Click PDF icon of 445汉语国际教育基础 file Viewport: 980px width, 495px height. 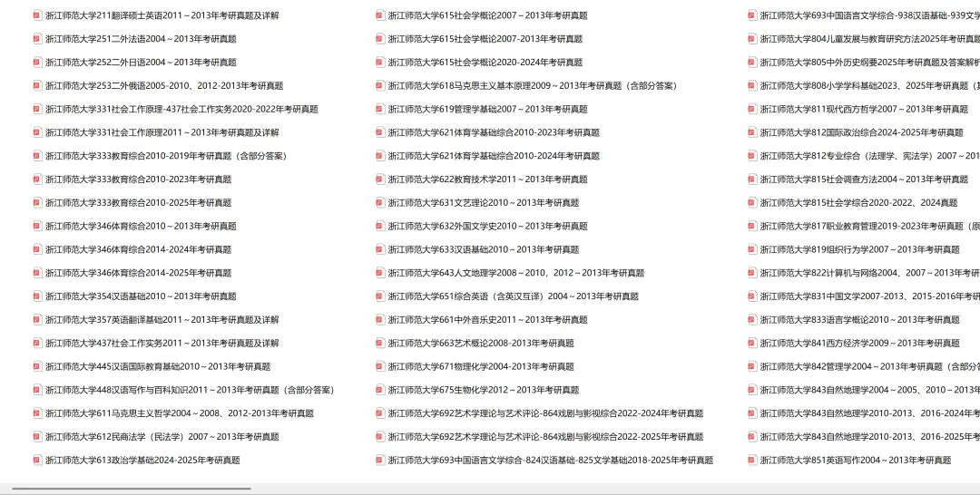point(37,366)
